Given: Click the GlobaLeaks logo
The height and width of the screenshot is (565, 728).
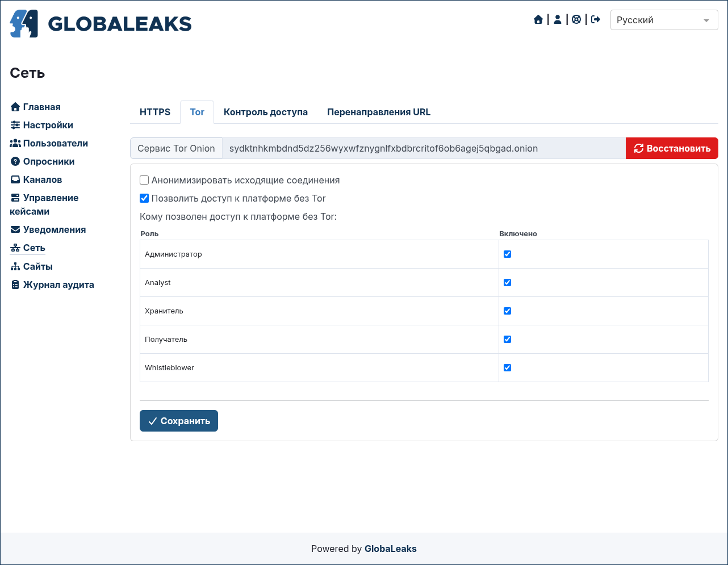Looking at the screenshot, I should pyautogui.click(x=101, y=24).
